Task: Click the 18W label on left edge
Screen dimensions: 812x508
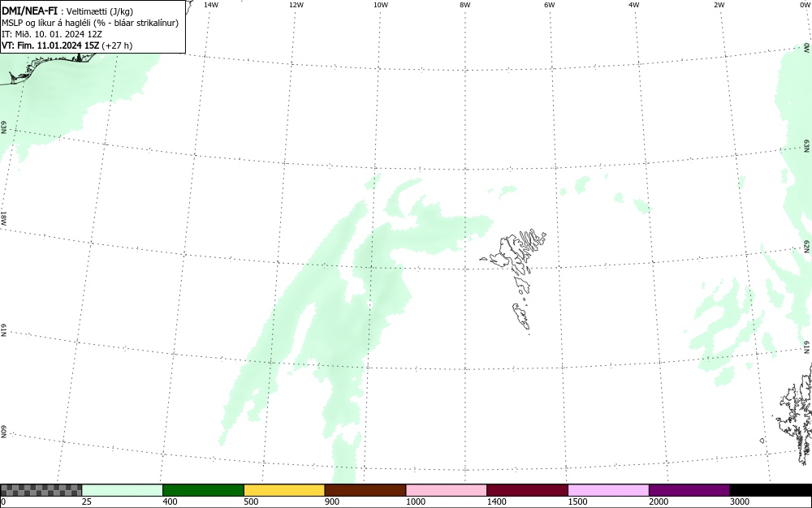Action: tap(3, 217)
